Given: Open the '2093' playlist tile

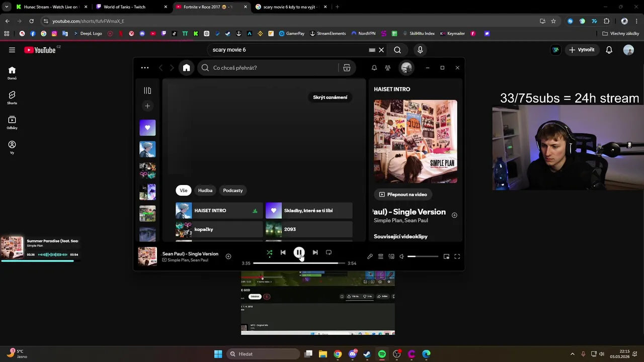Looking at the screenshot, I should 309,229.
